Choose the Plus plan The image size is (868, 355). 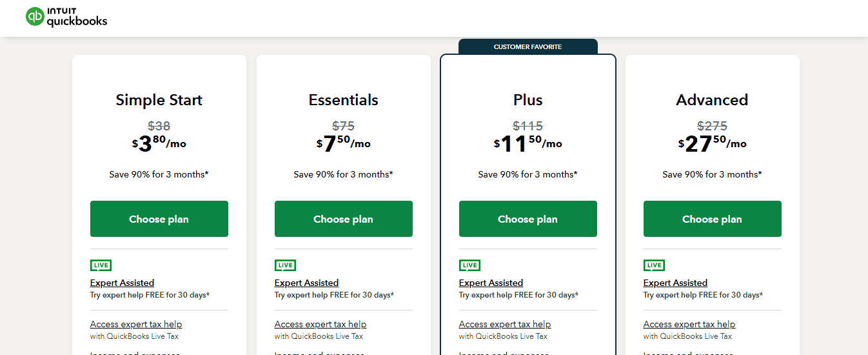coord(528,219)
